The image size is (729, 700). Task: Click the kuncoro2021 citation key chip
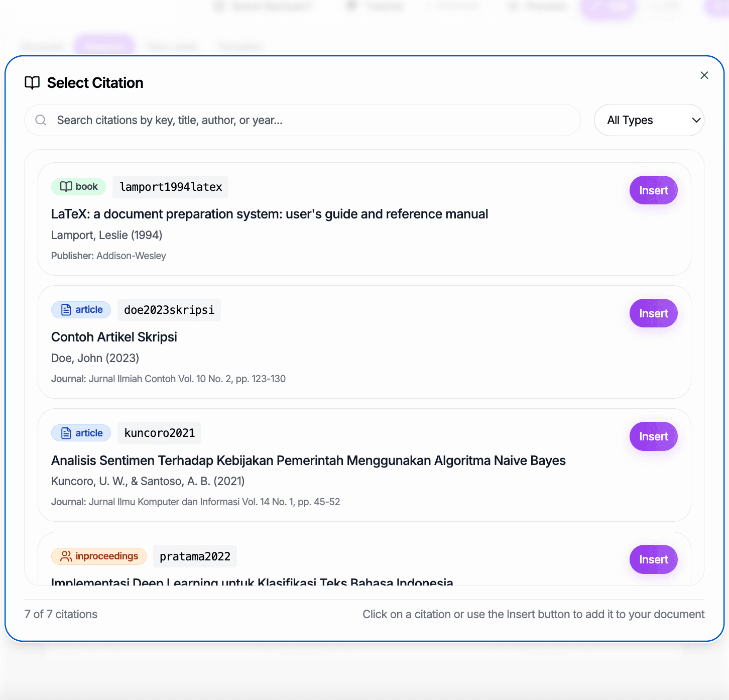[159, 432]
